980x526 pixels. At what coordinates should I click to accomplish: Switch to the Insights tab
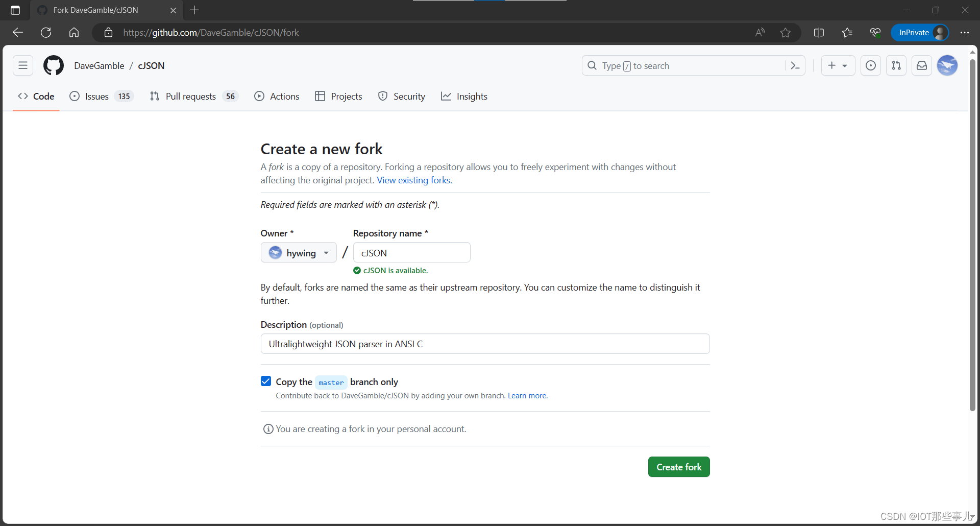coord(464,97)
